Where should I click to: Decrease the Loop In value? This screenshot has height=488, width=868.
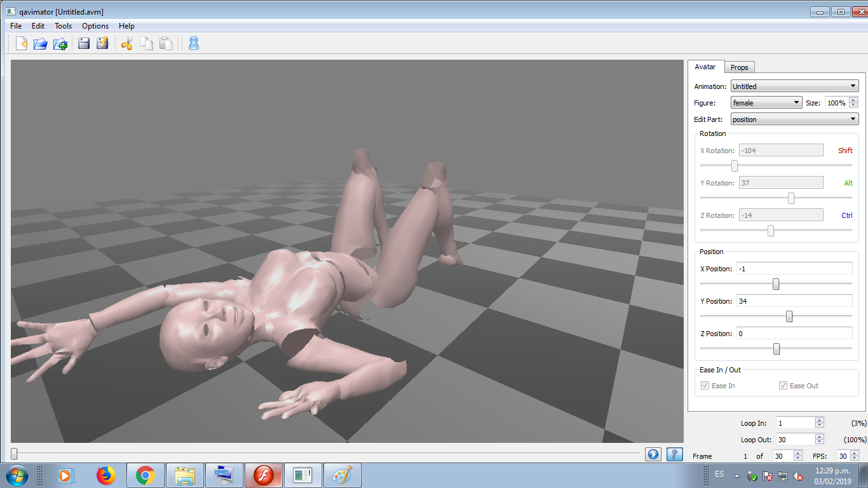(819, 426)
